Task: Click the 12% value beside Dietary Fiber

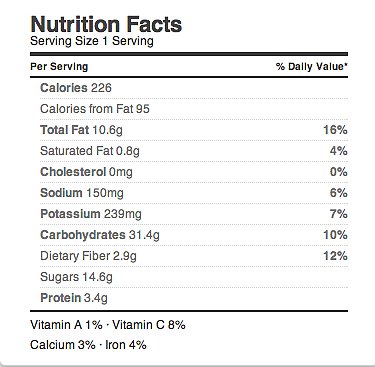Action: [335, 256]
